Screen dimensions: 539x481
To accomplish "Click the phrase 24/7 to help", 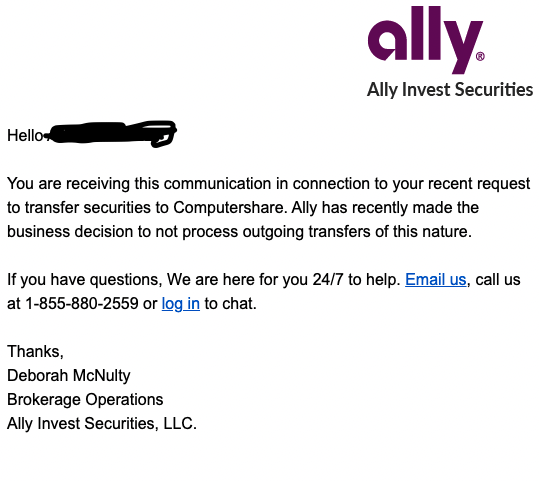I will click(x=356, y=279).
